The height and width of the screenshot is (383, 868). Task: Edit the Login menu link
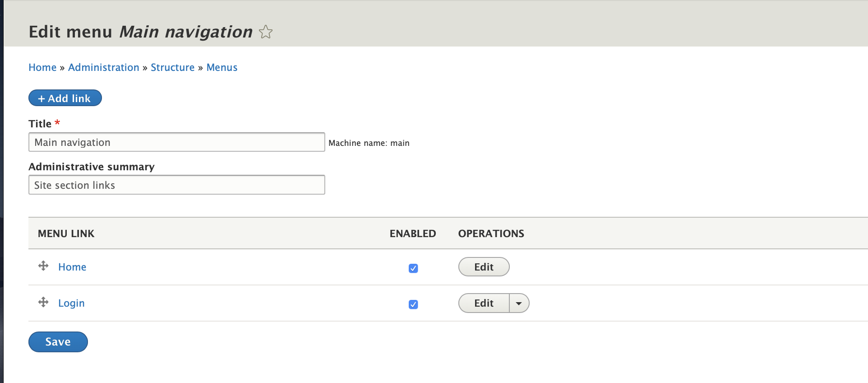coord(484,304)
